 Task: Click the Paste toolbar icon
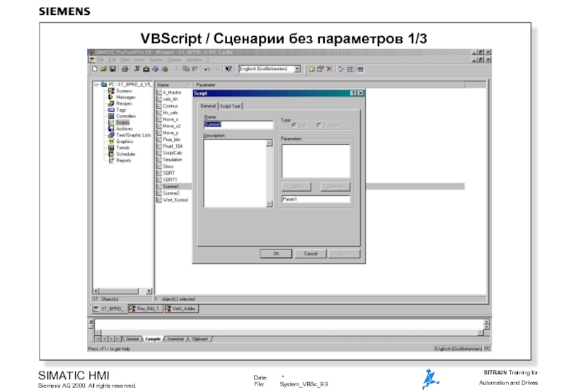pyautogui.click(x=195, y=69)
